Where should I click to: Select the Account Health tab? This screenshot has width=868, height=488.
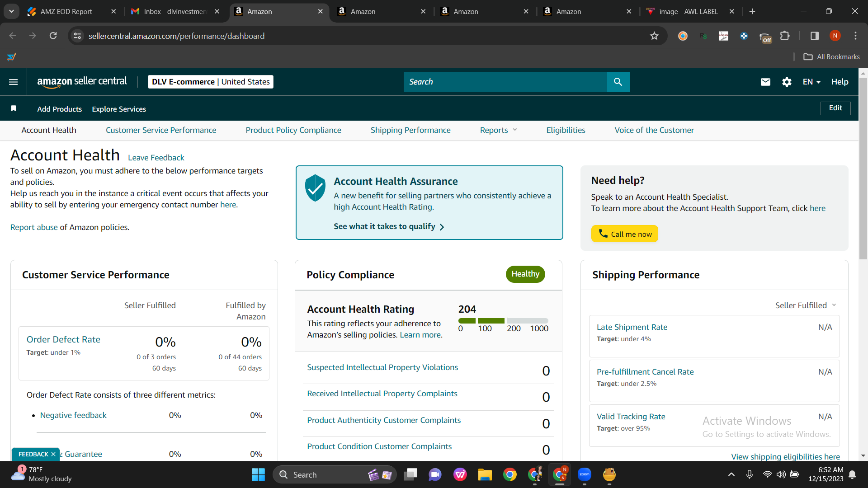coord(49,130)
